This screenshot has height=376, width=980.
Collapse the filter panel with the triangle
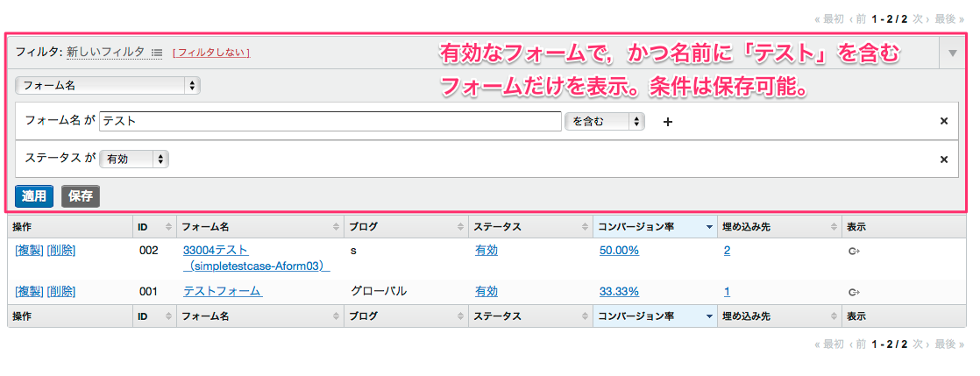coord(953,53)
